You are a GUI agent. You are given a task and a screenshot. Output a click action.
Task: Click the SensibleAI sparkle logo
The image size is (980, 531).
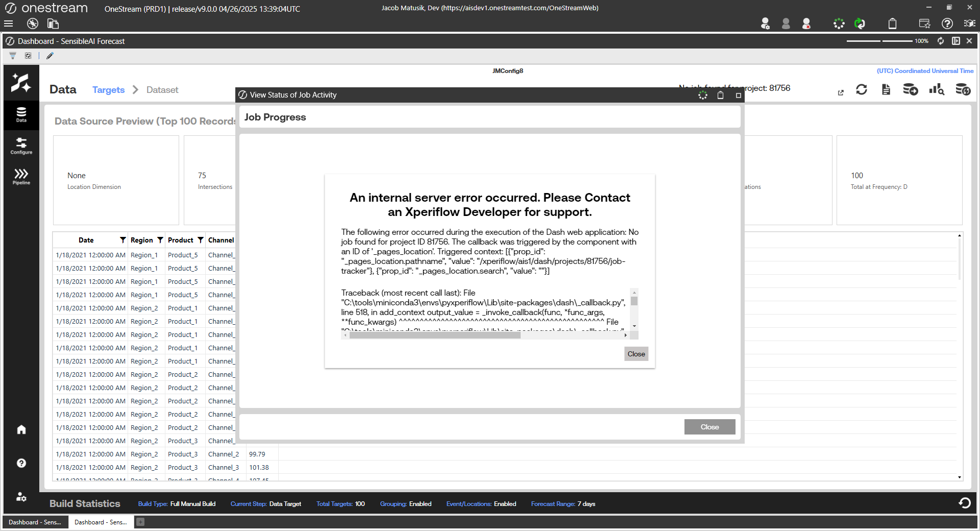click(21, 82)
